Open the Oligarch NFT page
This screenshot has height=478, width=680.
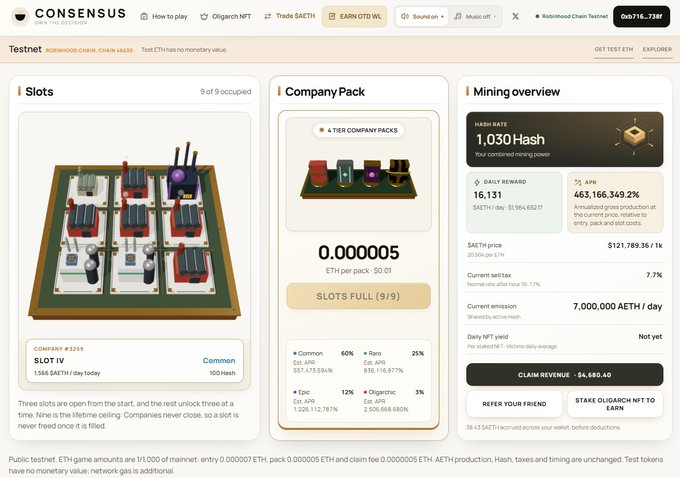click(x=226, y=16)
